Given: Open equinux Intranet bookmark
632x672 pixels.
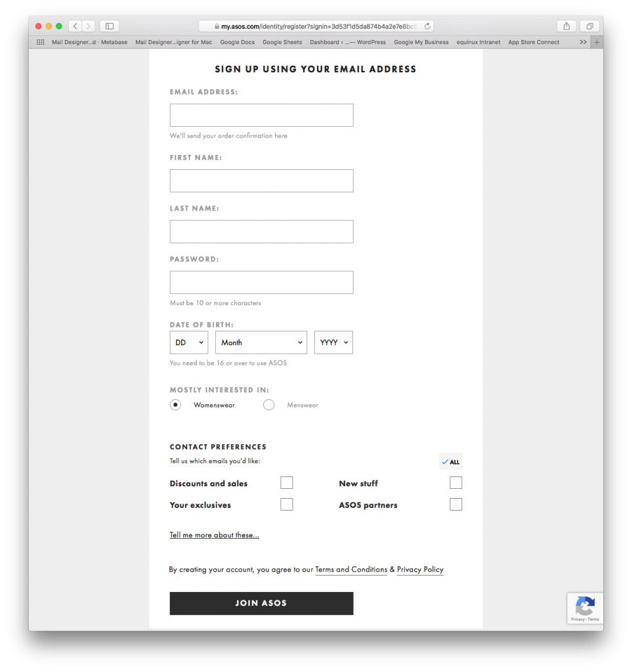Looking at the screenshot, I should 478,42.
